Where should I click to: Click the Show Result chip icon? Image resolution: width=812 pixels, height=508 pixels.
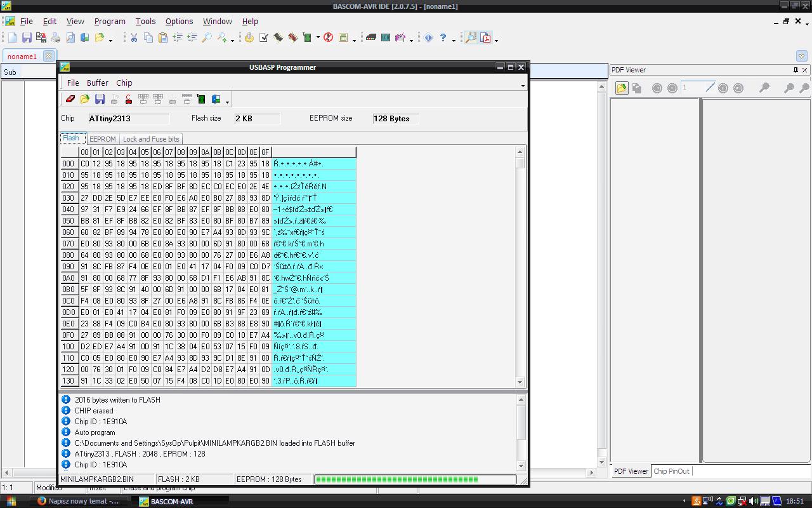292,38
